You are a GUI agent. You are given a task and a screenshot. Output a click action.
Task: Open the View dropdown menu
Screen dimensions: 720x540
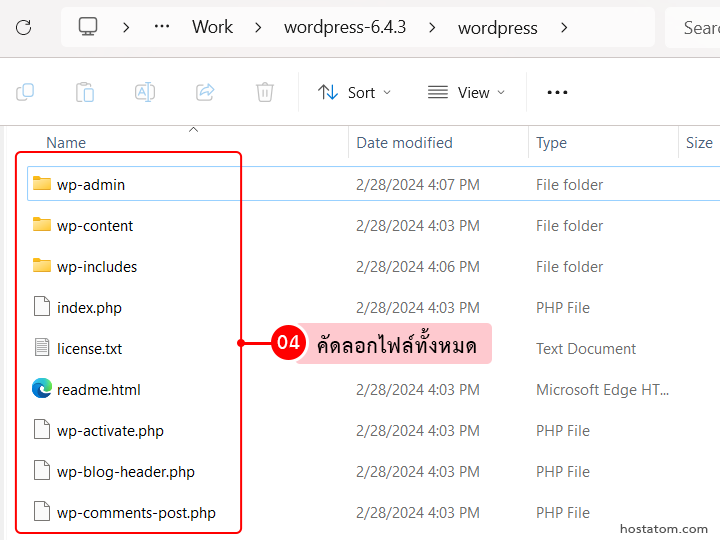pyautogui.click(x=466, y=92)
